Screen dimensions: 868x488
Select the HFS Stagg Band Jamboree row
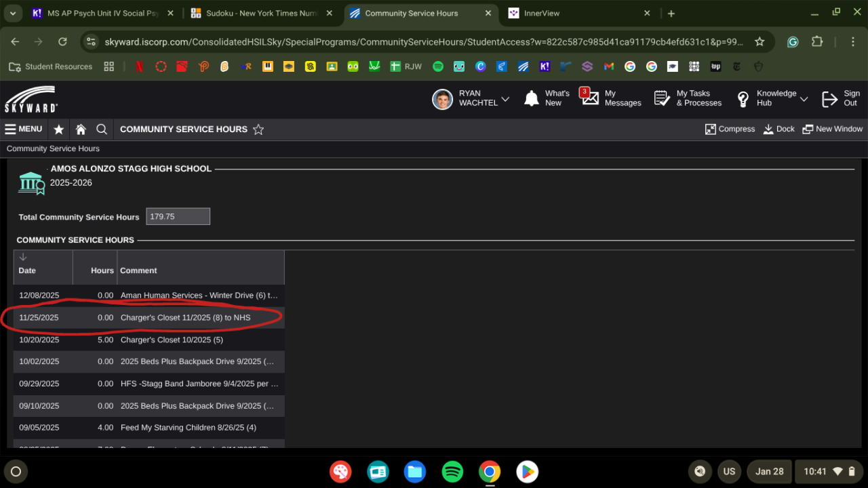coord(149,384)
